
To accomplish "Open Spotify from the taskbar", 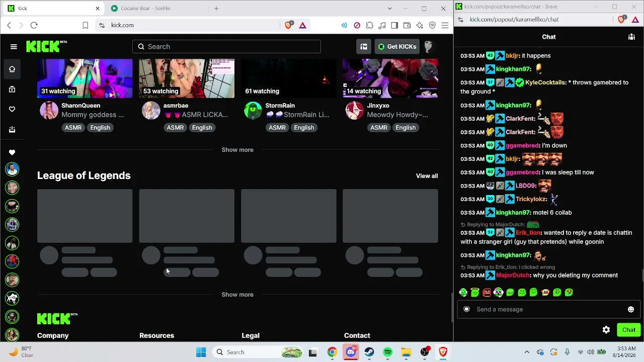I will tap(388, 352).
